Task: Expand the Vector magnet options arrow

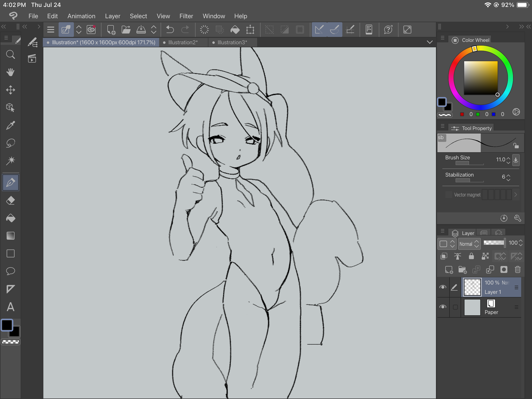Action: click(516, 195)
